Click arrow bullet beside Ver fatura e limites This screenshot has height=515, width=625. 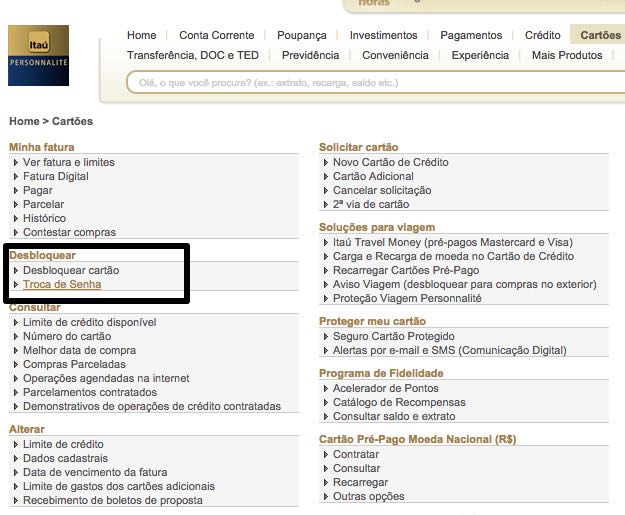pos(16,162)
